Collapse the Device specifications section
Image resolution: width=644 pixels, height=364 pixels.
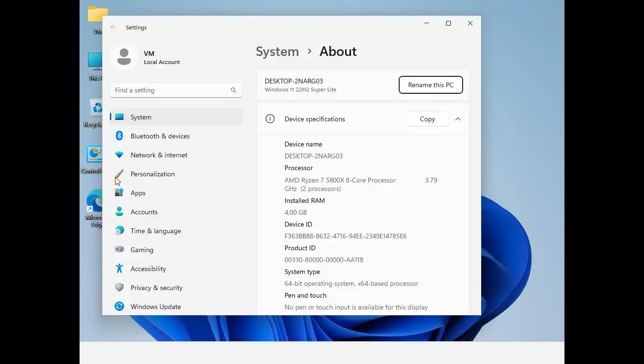458,119
